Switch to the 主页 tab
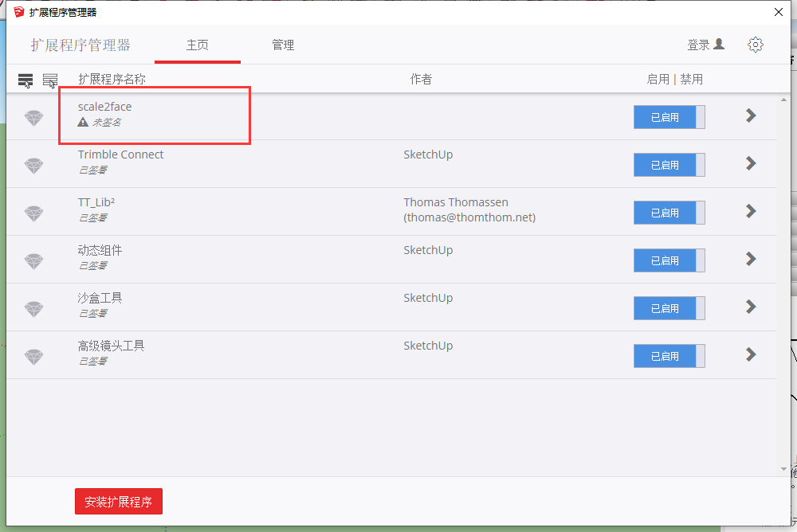797x532 pixels. (x=197, y=45)
